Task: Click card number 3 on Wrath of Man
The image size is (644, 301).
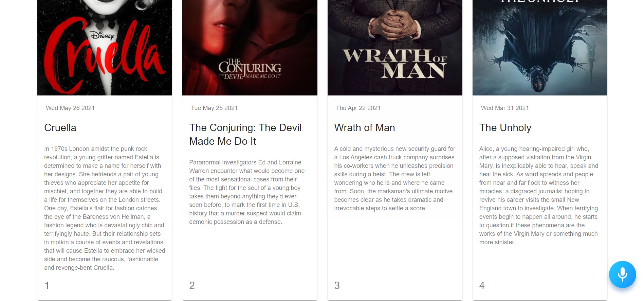Action: 337,285
